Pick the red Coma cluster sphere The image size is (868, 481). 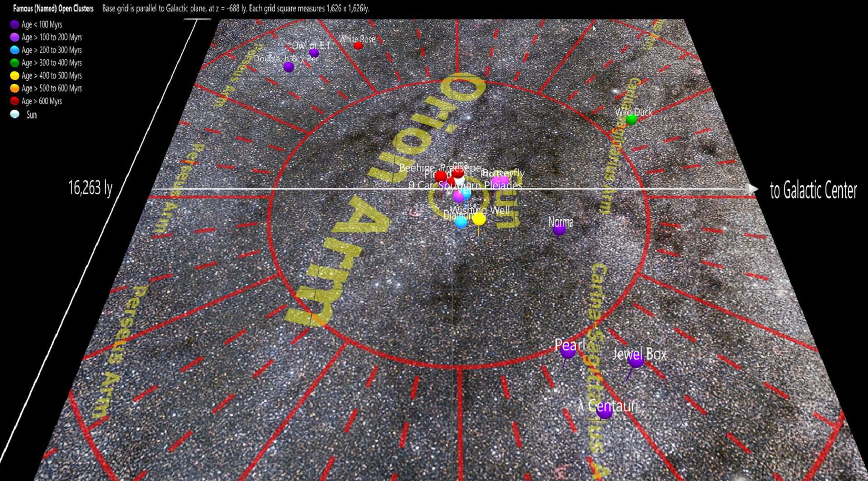pyautogui.click(x=458, y=172)
